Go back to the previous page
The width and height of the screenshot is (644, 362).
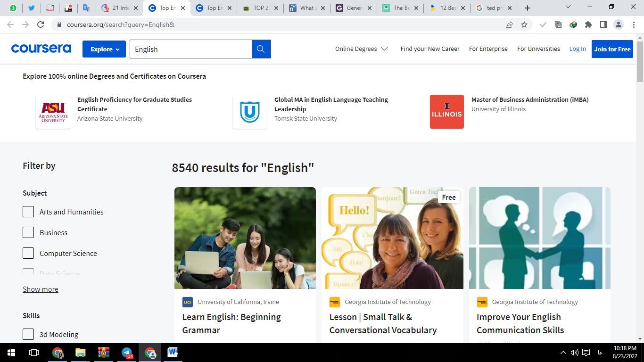tap(10, 25)
